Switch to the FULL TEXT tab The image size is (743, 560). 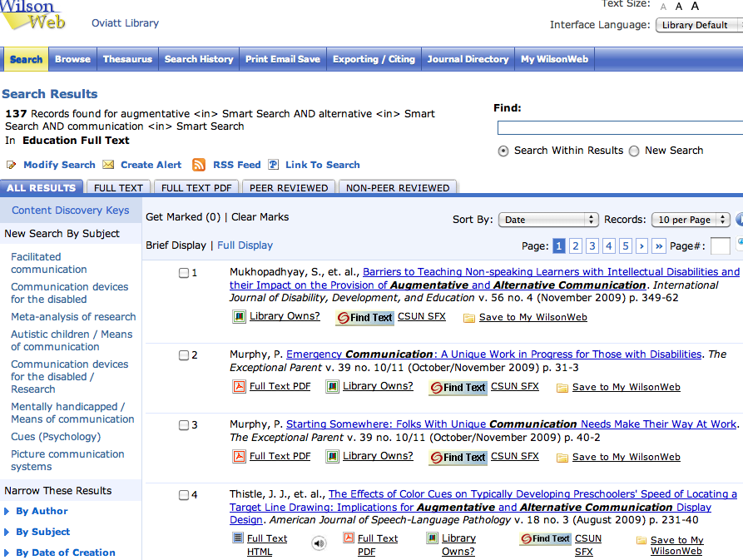click(118, 187)
